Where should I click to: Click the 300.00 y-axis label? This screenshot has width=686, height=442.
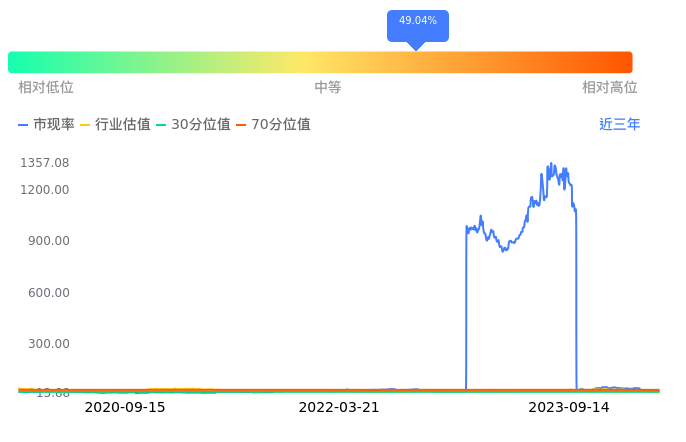pos(47,344)
